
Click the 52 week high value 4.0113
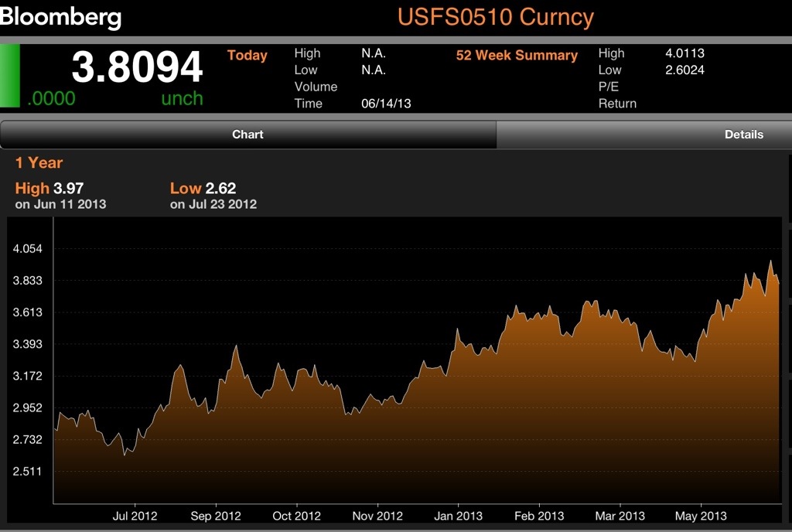684,53
